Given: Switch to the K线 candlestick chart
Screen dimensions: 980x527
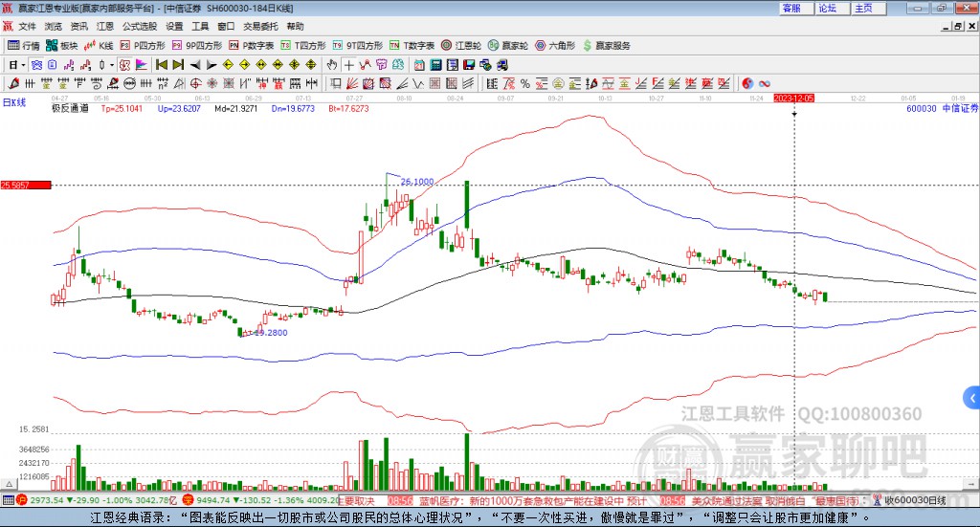Looking at the screenshot, I should click(x=99, y=46).
